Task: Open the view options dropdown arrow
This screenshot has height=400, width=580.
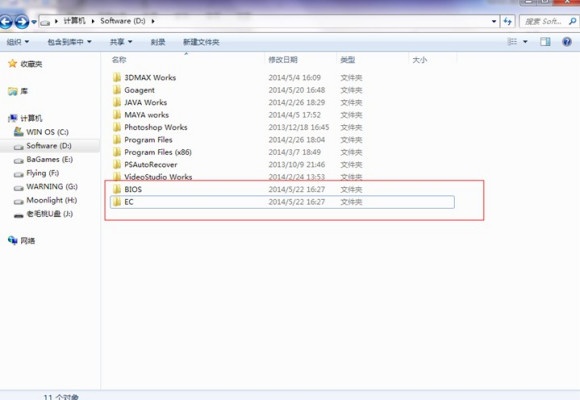Action: coord(525,42)
